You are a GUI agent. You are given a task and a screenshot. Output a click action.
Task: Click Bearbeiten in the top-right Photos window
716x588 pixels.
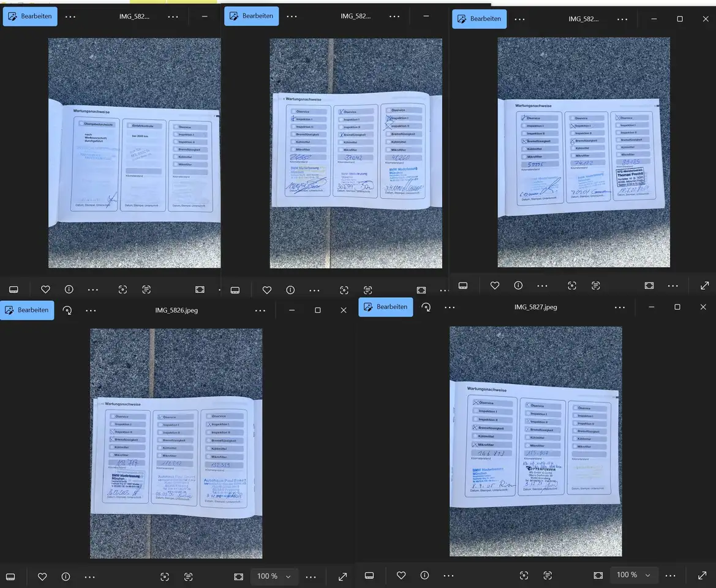pyautogui.click(x=480, y=19)
